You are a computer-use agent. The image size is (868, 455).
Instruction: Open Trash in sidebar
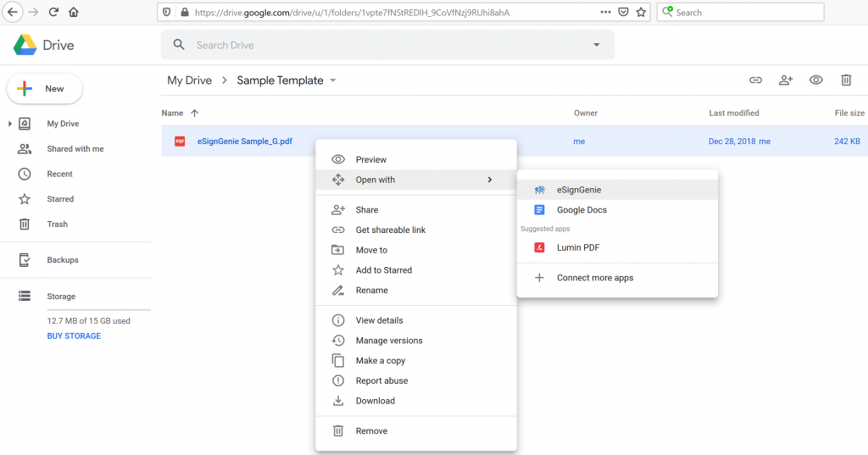[57, 225]
